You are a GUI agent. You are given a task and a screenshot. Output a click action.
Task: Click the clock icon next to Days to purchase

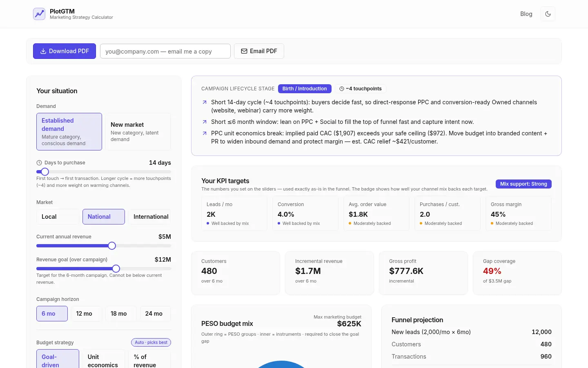pos(39,163)
